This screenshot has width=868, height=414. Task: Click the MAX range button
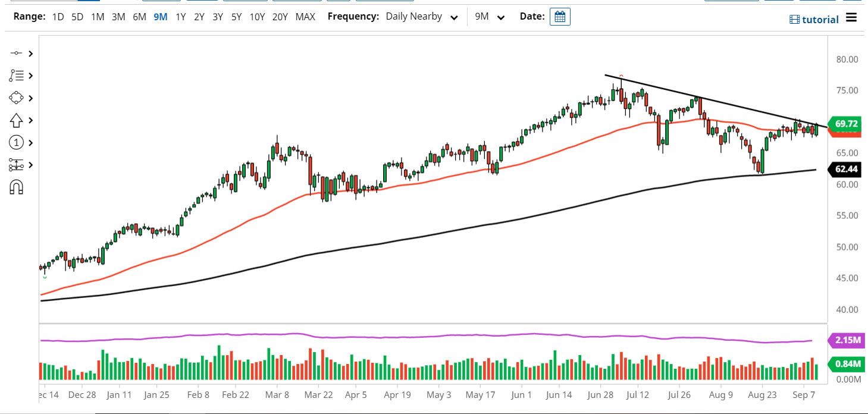pos(305,17)
